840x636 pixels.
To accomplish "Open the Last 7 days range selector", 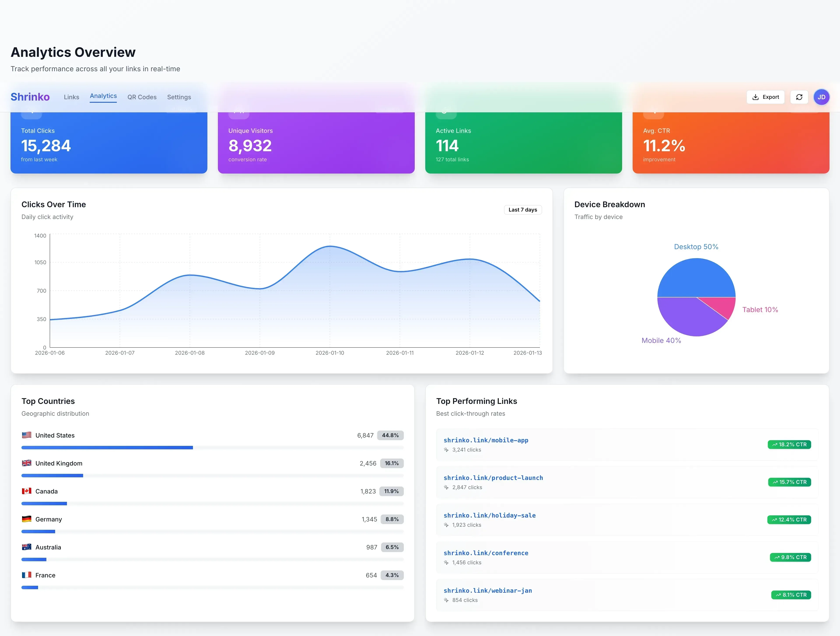I will pos(523,209).
